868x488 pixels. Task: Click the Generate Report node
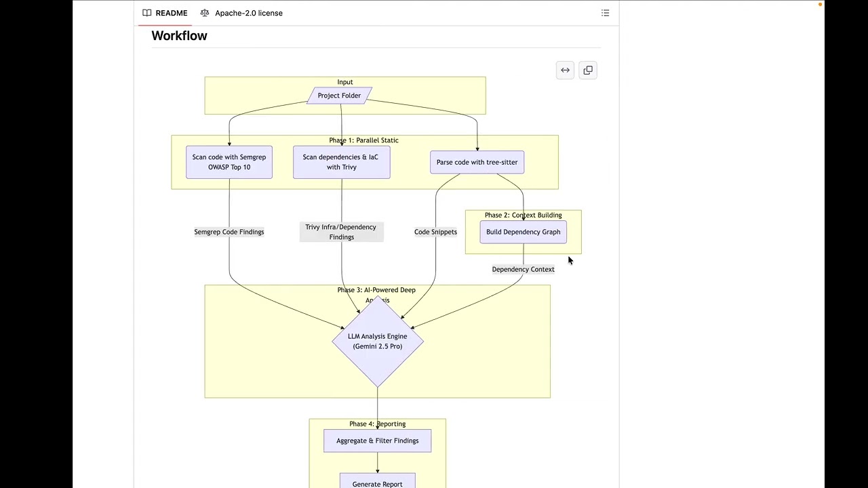point(377,481)
